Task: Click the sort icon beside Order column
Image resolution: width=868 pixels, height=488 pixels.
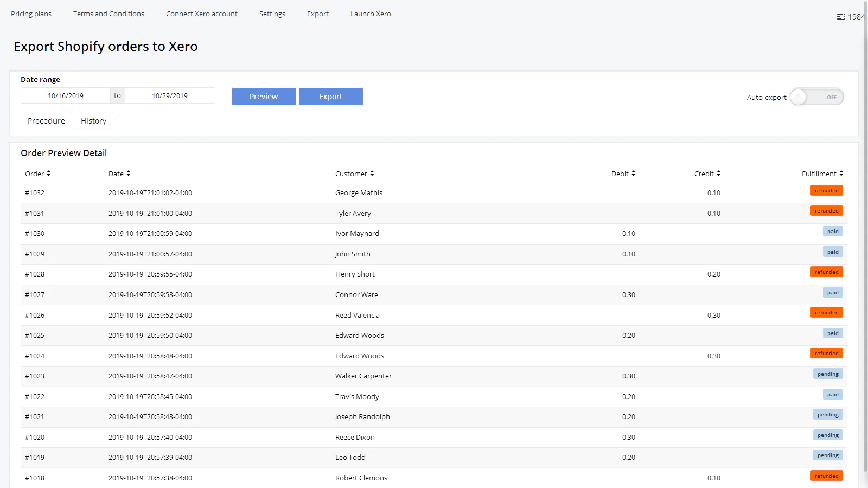Action: (49, 174)
